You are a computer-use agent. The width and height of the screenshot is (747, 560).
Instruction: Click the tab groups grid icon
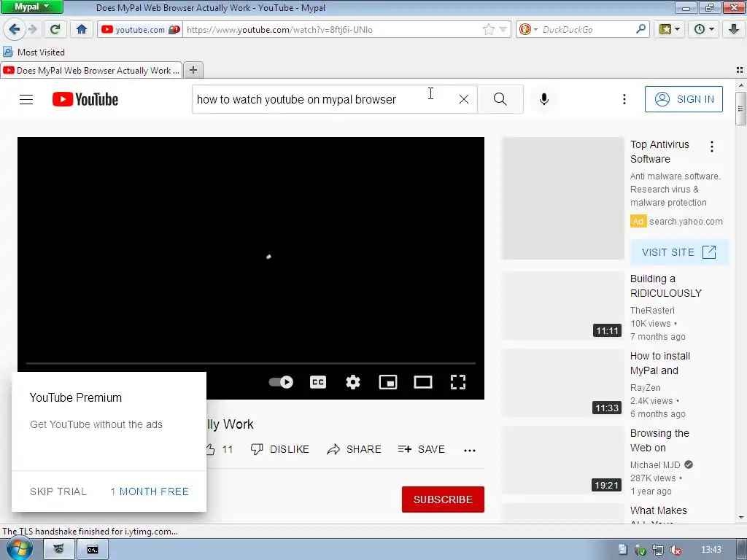click(740, 70)
